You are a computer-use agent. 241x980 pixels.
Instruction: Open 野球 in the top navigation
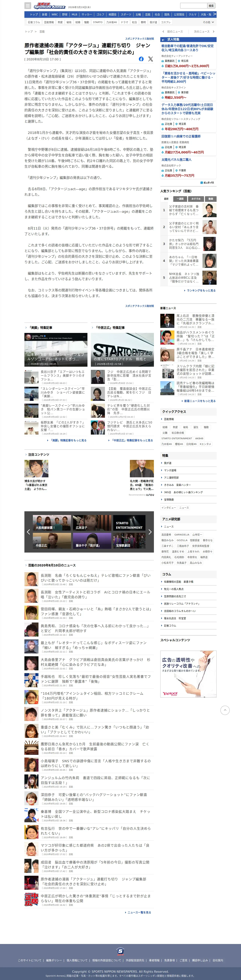65,14
